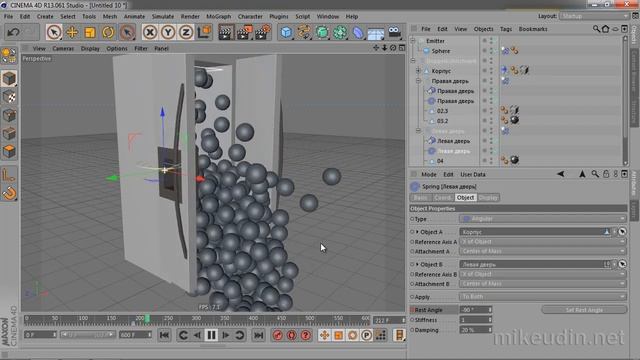This screenshot has height=360, width=640.
Task: Toggle Stiffness animation circle
Action: pyautogui.click(x=412, y=320)
